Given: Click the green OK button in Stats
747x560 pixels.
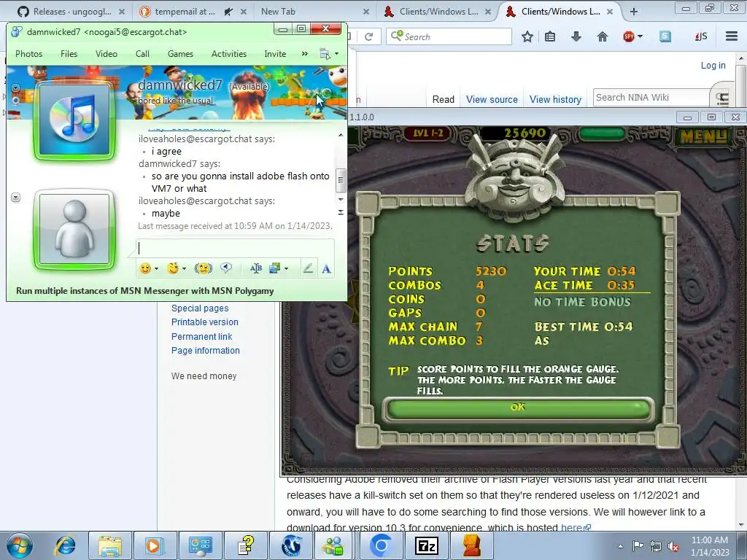Looking at the screenshot, I should tap(518, 408).
